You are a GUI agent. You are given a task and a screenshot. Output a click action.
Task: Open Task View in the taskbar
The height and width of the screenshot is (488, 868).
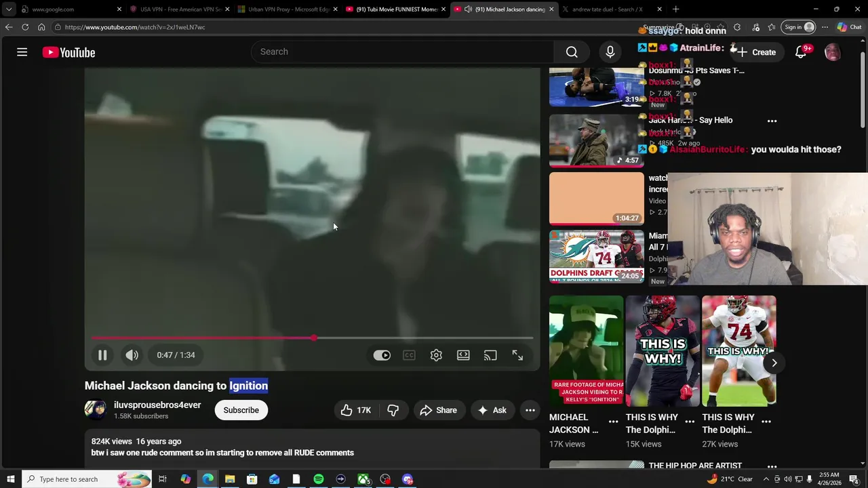(163, 479)
